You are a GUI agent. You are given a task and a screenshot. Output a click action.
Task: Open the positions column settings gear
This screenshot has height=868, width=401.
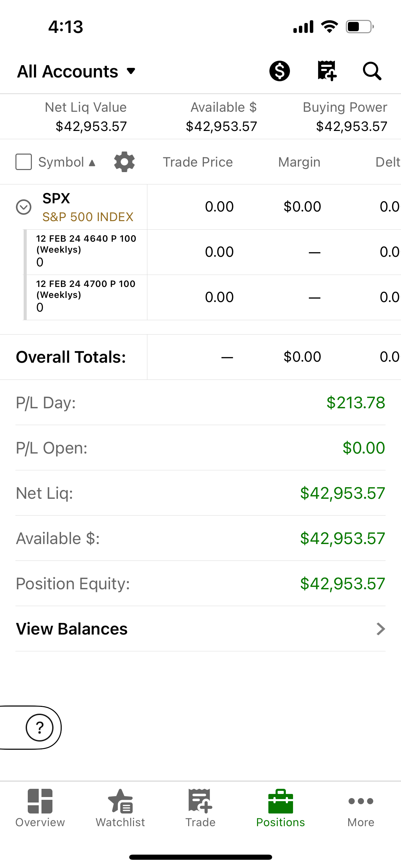coord(124,162)
